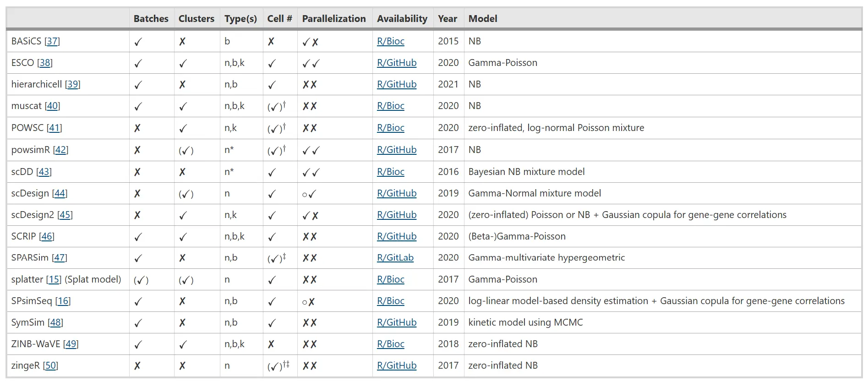This screenshot has height=387, width=868.
Task: Click citation 46 beside SCRIP
Action: pyautogui.click(x=47, y=236)
